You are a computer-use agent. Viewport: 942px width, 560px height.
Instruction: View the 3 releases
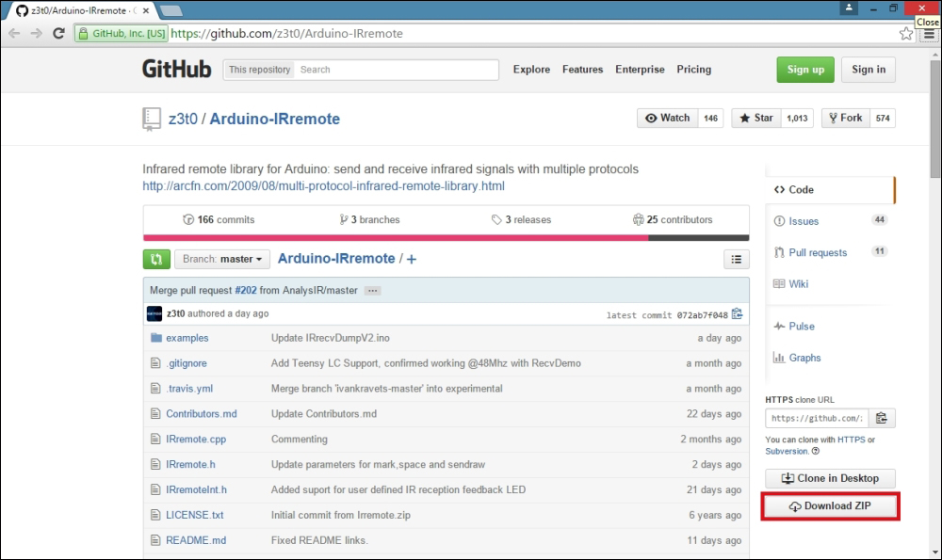(521, 219)
